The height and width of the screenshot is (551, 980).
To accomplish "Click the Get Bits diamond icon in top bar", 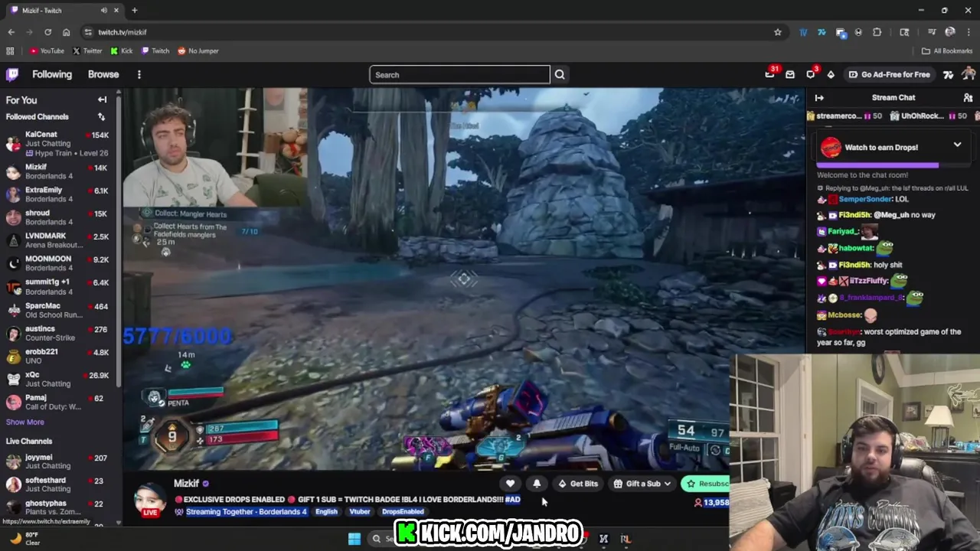I will tap(831, 74).
